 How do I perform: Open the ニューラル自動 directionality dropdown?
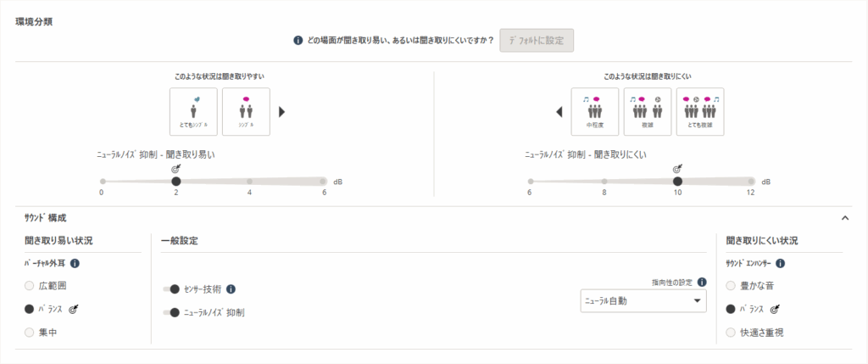pos(643,300)
